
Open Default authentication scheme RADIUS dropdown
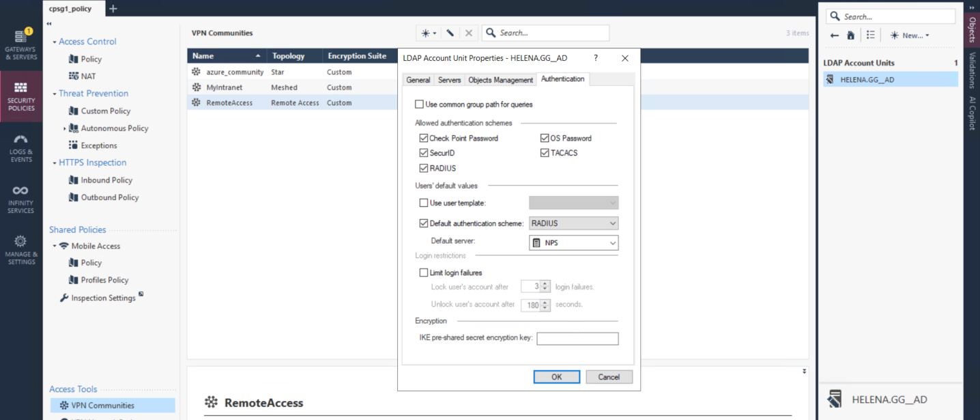573,223
